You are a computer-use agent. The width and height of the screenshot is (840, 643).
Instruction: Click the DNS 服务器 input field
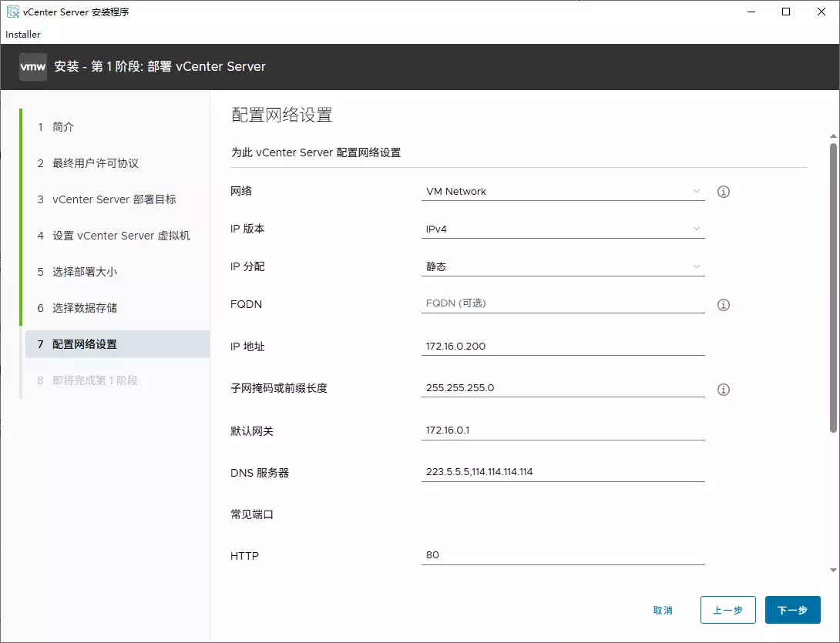[x=563, y=472]
